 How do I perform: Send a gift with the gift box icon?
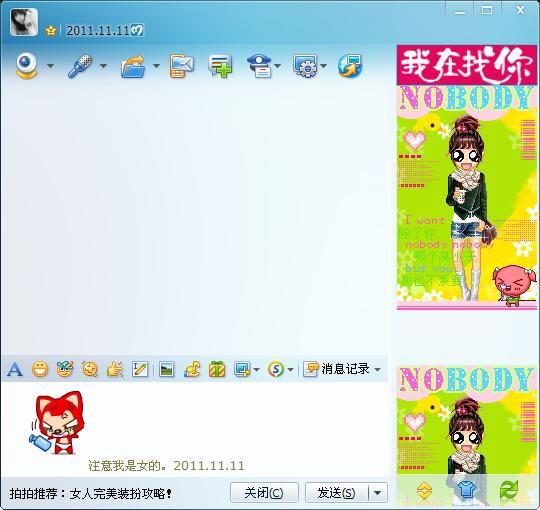pyautogui.click(x=217, y=370)
